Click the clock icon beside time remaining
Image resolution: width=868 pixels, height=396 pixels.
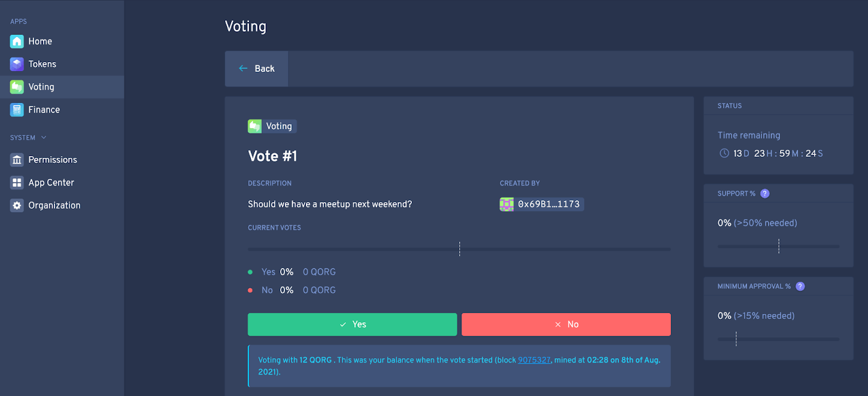point(724,153)
